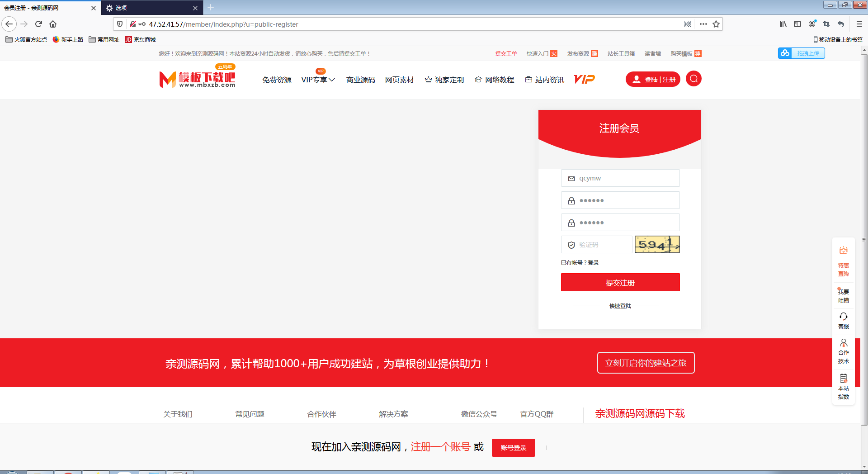Open 火狐官方站点 bookmark folder
868x474 pixels.
(x=26, y=39)
